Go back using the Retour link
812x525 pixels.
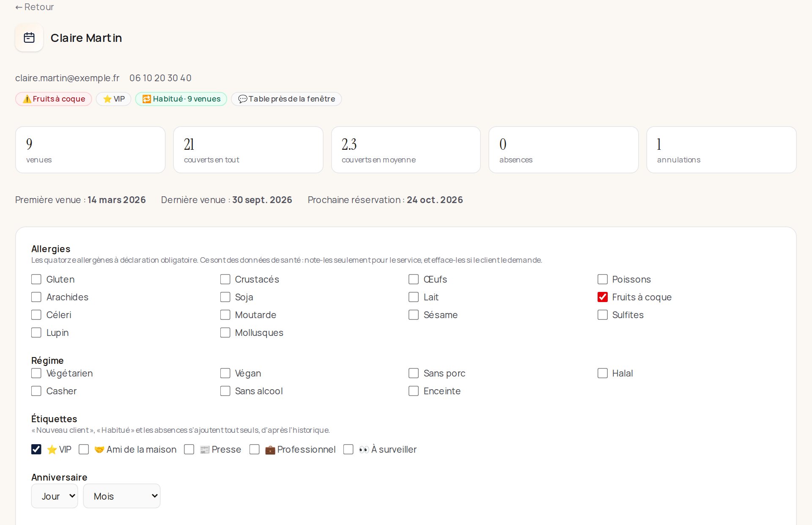coord(35,7)
